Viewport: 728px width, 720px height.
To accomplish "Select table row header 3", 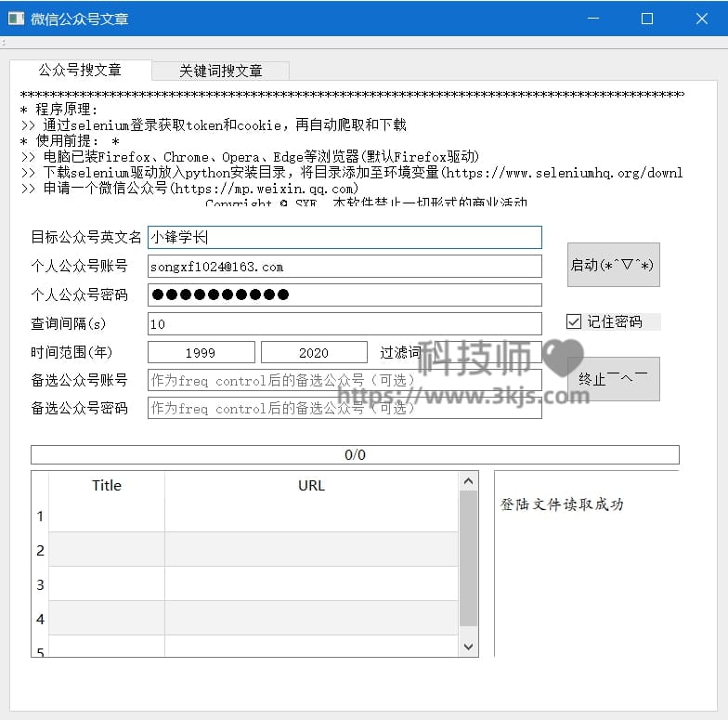I will coord(40,584).
